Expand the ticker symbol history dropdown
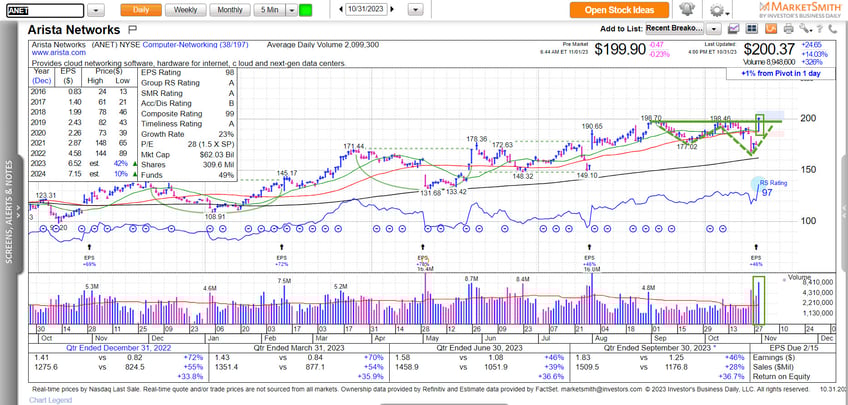The height and width of the screenshot is (405, 848). (x=95, y=10)
